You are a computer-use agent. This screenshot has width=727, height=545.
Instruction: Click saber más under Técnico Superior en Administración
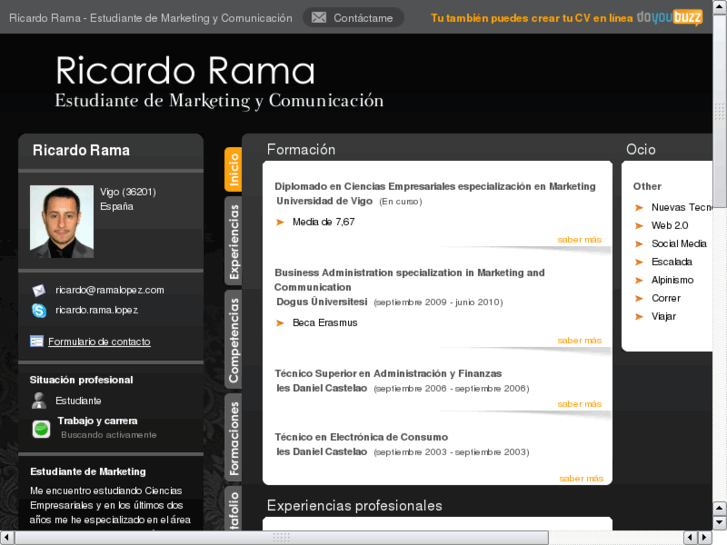[579, 404]
